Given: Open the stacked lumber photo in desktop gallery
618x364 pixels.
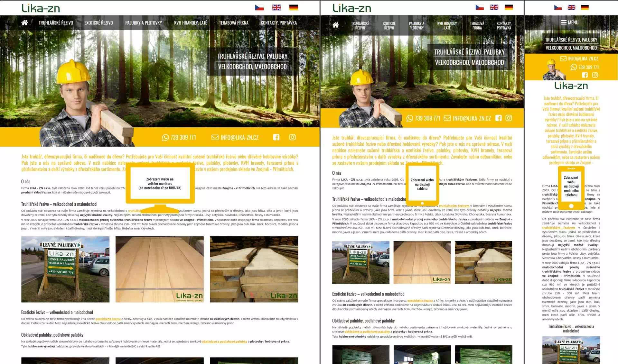Looking at the screenshot, I should (x=254, y=269).
